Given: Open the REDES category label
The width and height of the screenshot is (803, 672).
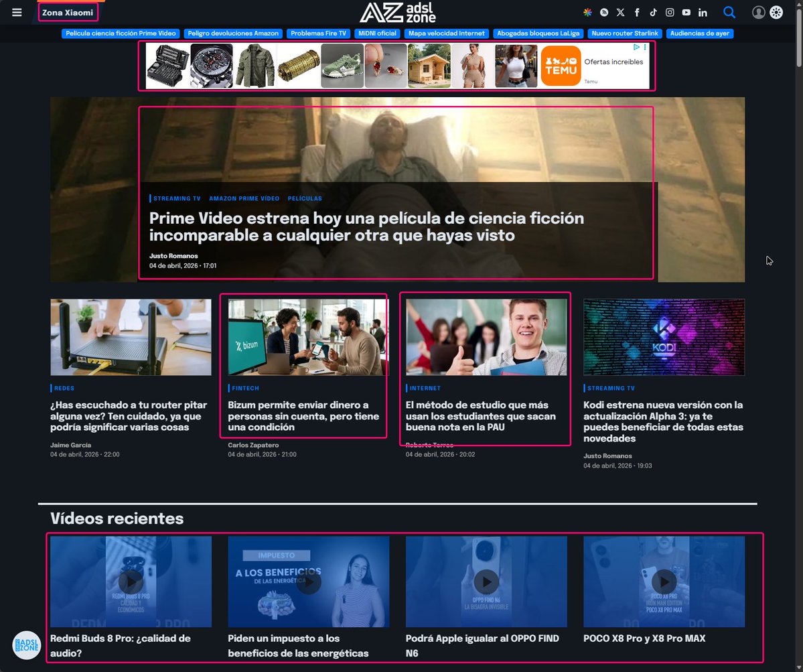Looking at the screenshot, I should pyautogui.click(x=64, y=388).
